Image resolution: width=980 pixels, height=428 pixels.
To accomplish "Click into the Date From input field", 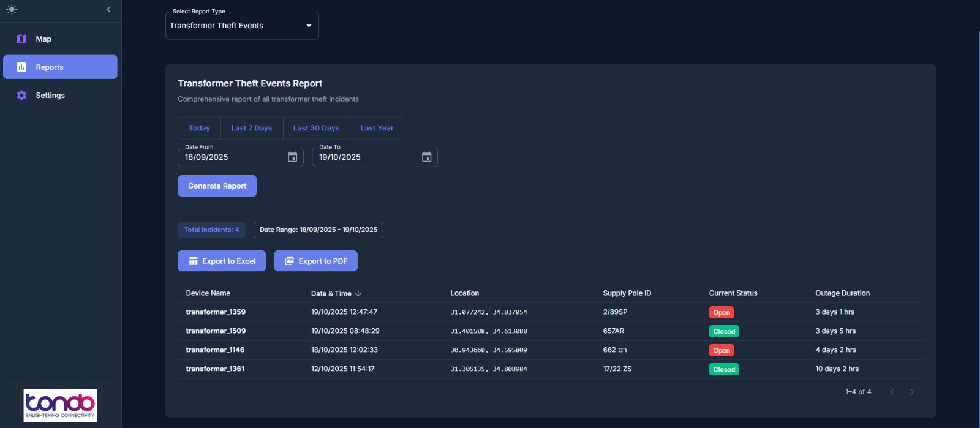I will click(x=233, y=157).
